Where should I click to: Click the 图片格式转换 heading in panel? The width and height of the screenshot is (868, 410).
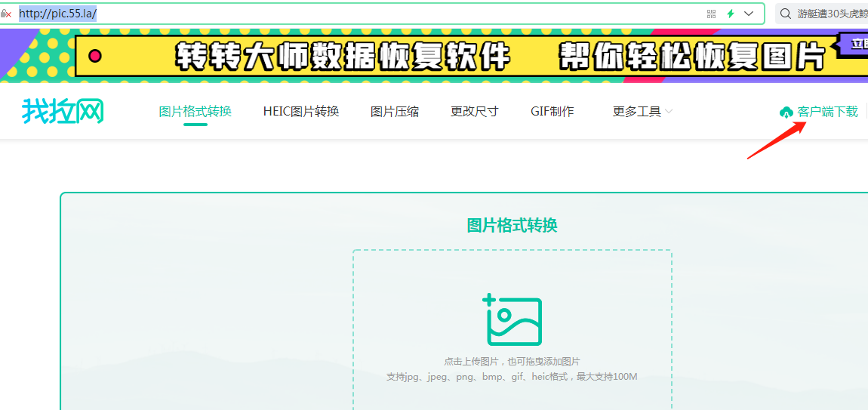(512, 225)
